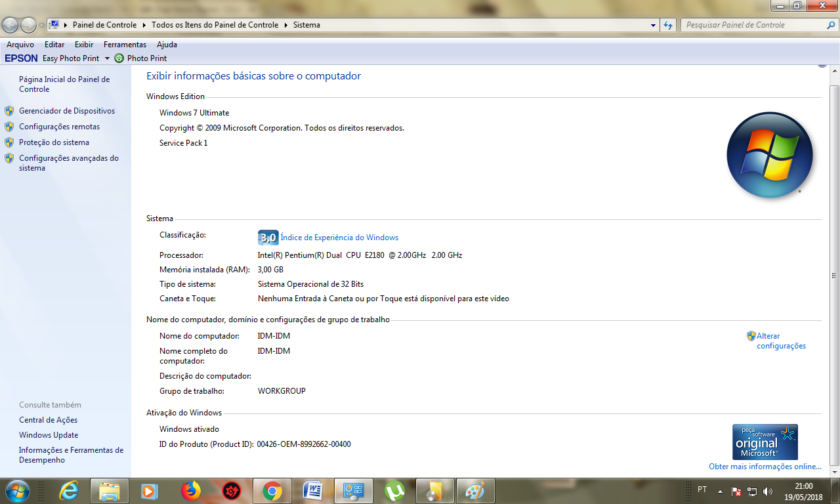This screenshot has width=840, height=504.
Task: Open Windows Update link
Action: (49, 435)
